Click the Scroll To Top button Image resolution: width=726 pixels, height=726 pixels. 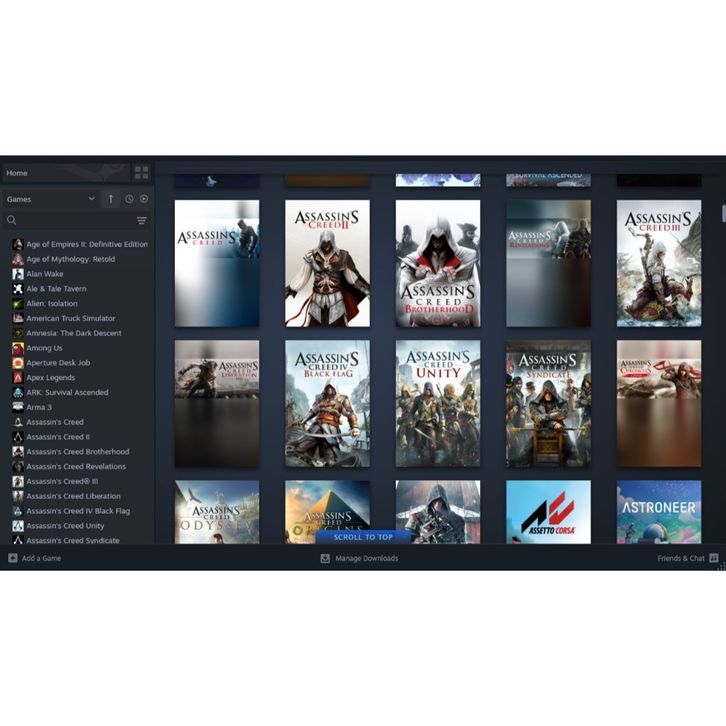click(x=363, y=537)
